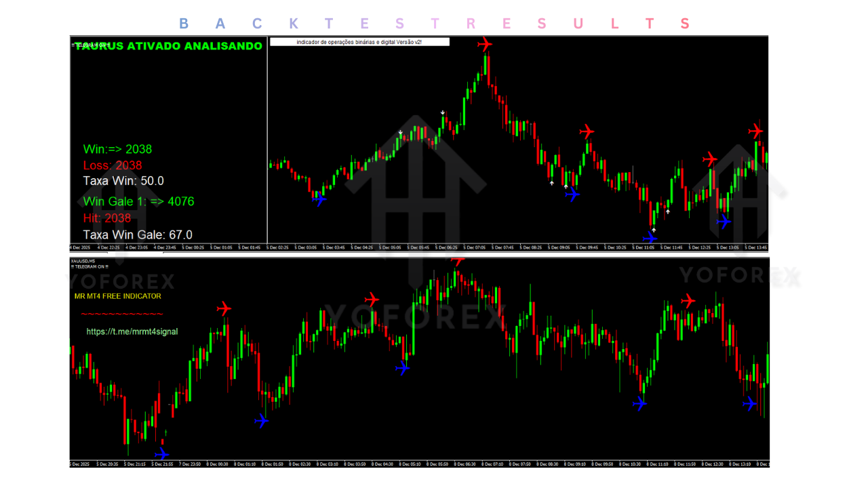Click the blue airplane signal at the bottom chart's lower left
This screenshot has width=868, height=488.
(163, 453)
